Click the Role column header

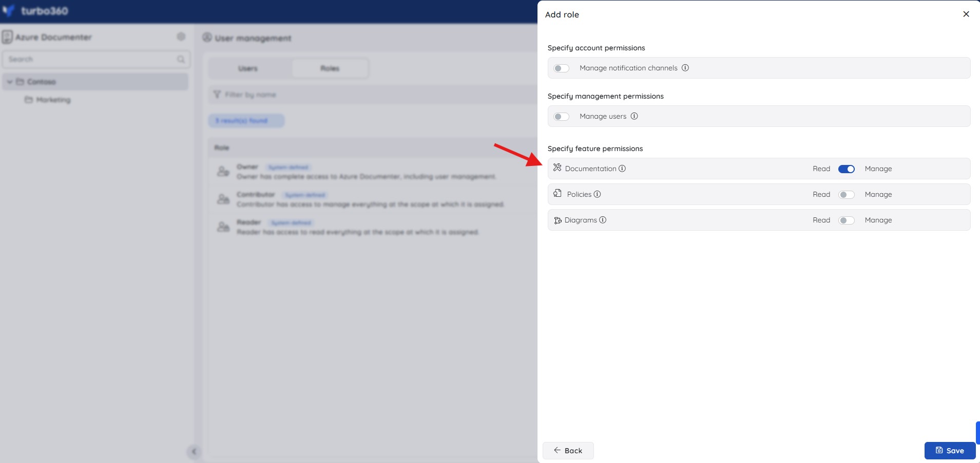[222, 148]
